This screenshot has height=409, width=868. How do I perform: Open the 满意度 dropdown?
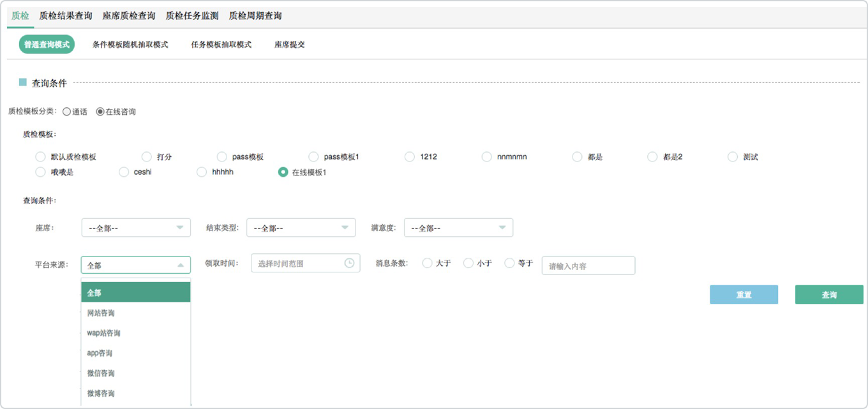tap(458, 228)
